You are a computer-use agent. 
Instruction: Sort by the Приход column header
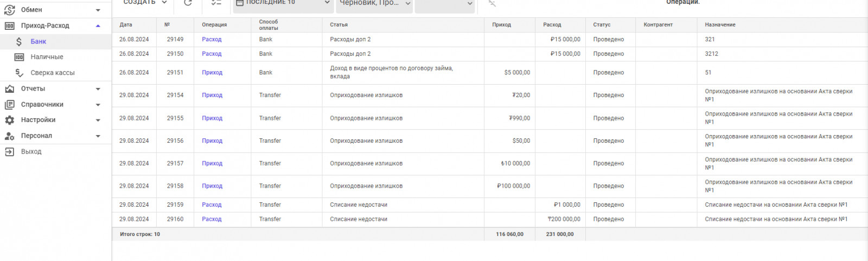pyautogui.click(x=501, y=25)
